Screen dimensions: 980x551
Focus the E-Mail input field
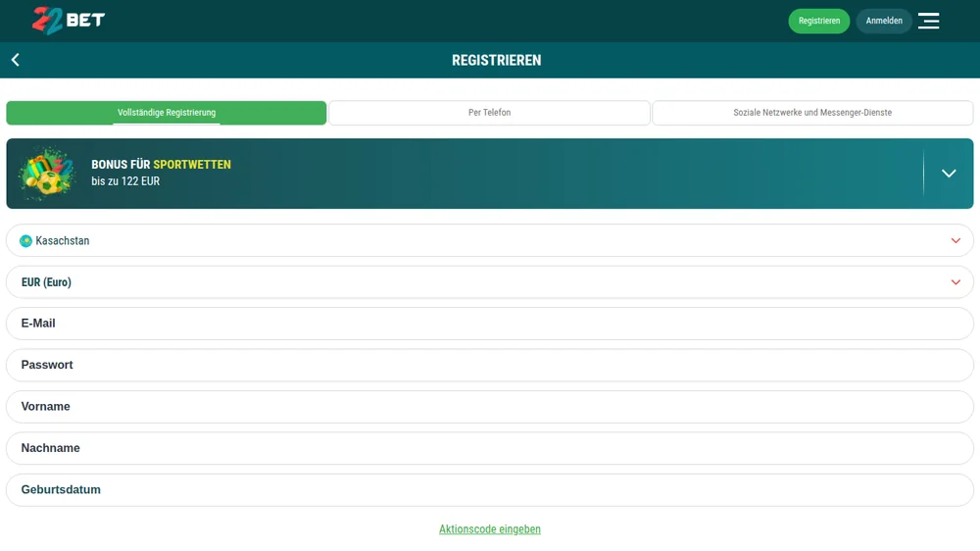pos(490,324)
